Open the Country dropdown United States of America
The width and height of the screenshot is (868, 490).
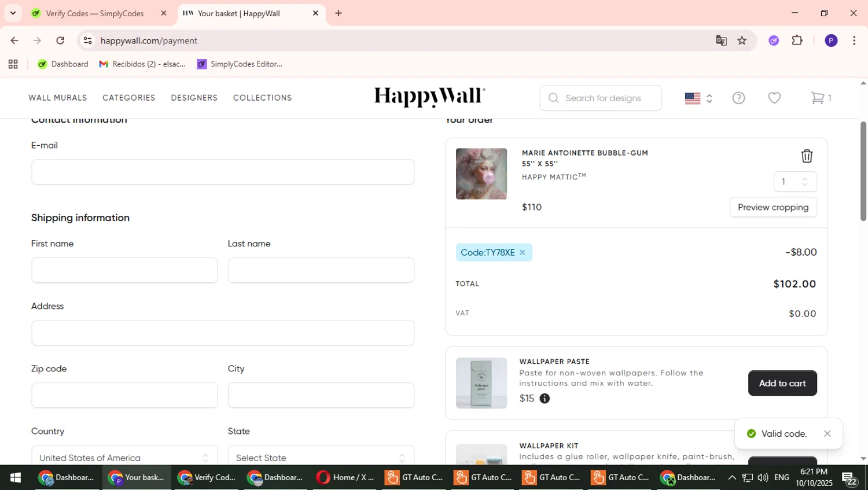pos(124,457)
